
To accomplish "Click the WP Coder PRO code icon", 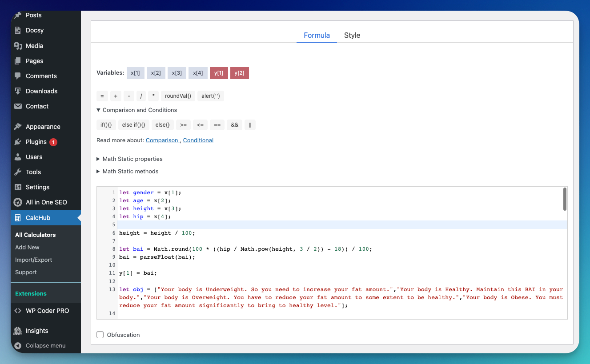I will [18, 311].
